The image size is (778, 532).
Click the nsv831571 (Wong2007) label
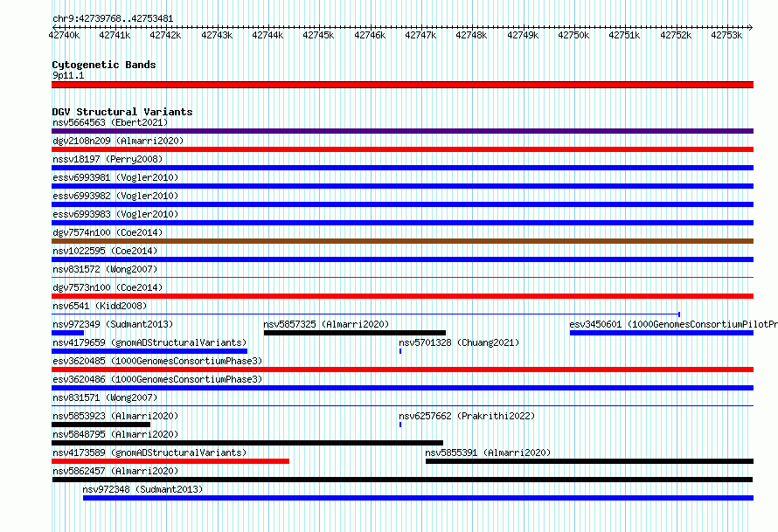click(x=105, y=397)
